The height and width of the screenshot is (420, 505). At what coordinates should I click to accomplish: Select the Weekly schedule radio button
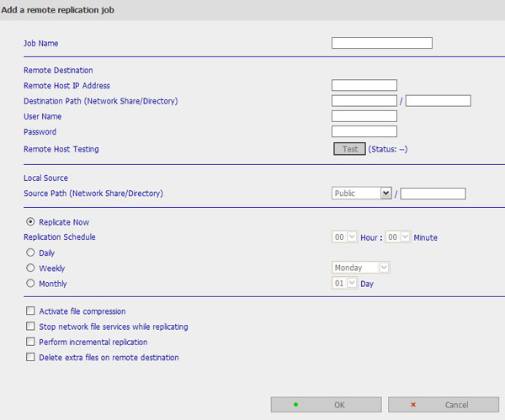[x=30, y=268]
